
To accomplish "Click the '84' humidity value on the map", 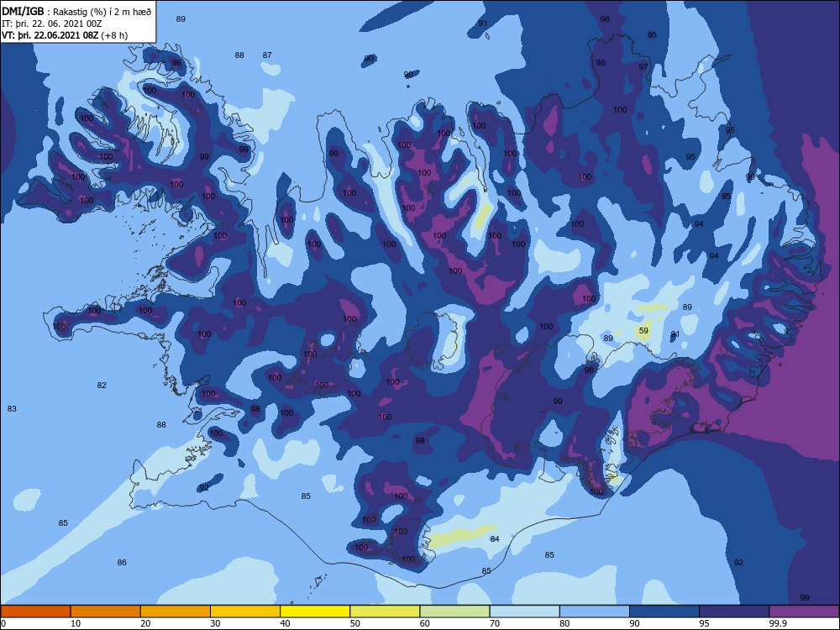I will pos(495,539).
